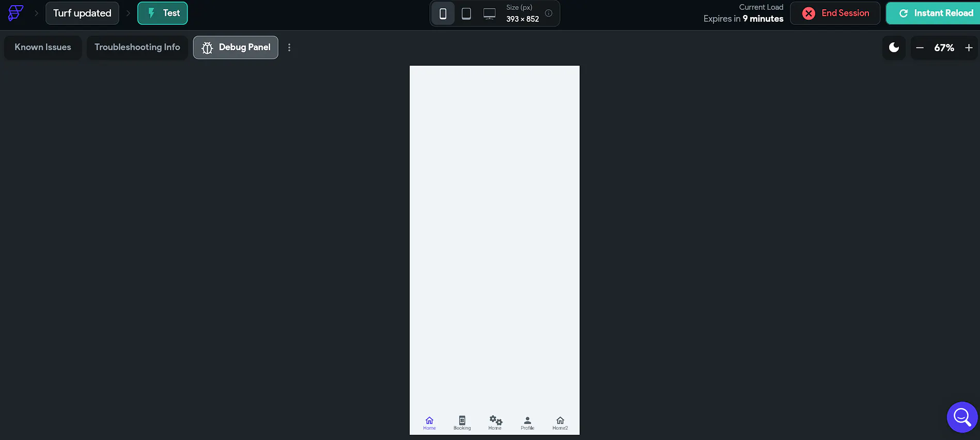Open the gears Home tab in preview

[495, 423]
